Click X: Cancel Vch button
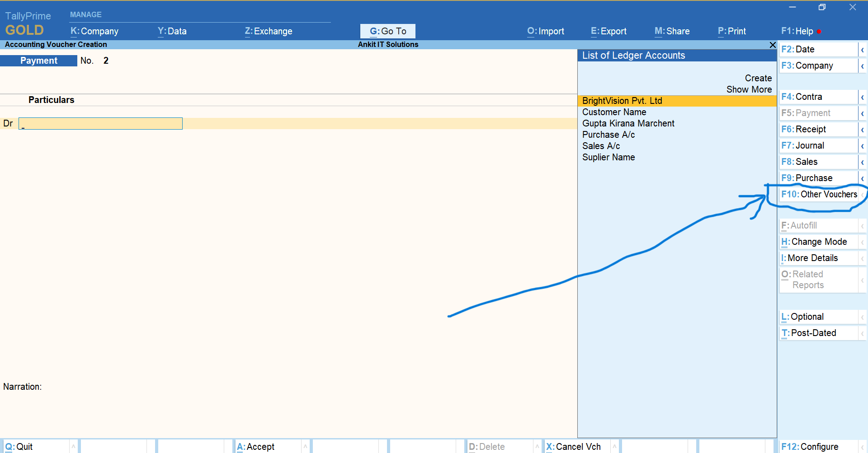 577,446
